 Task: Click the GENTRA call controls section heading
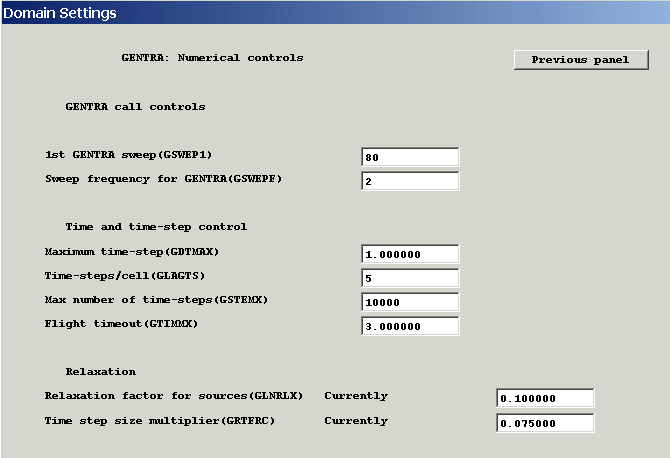(135, 106)
